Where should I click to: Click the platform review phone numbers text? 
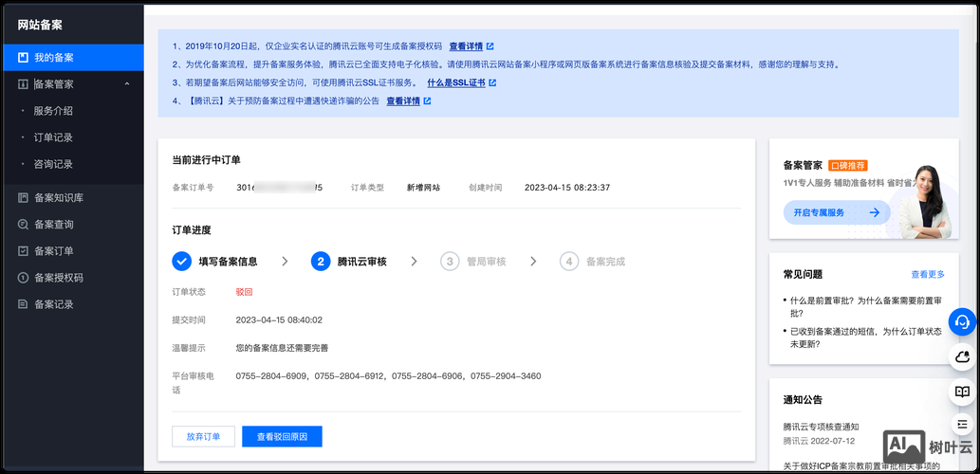[388, 376]
